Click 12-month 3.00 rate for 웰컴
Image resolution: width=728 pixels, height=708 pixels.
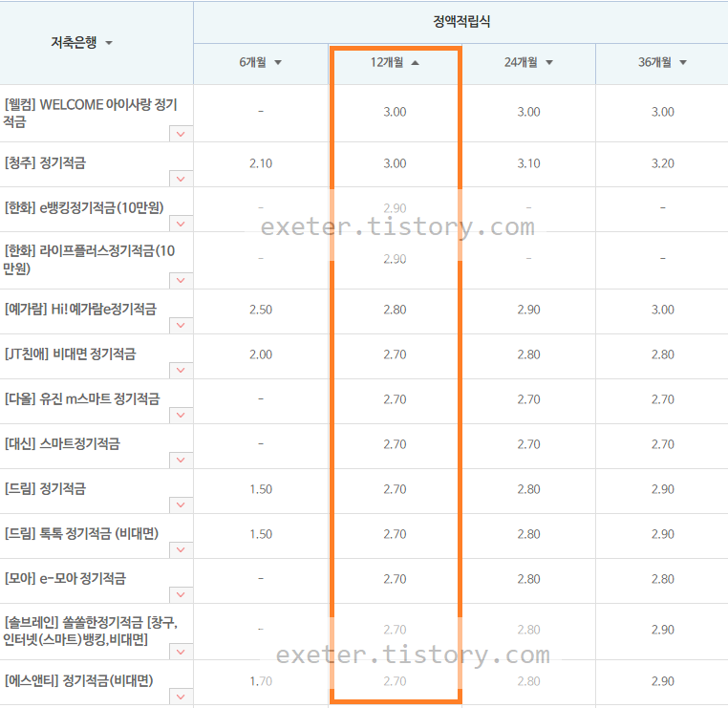click(x=395, y=112)
